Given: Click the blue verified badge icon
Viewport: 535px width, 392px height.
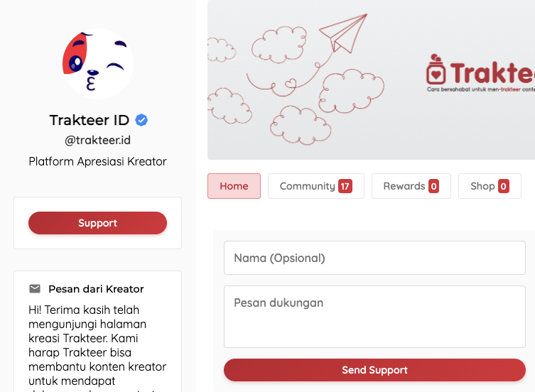Looking at the screenshot, I should pos(141,120).
